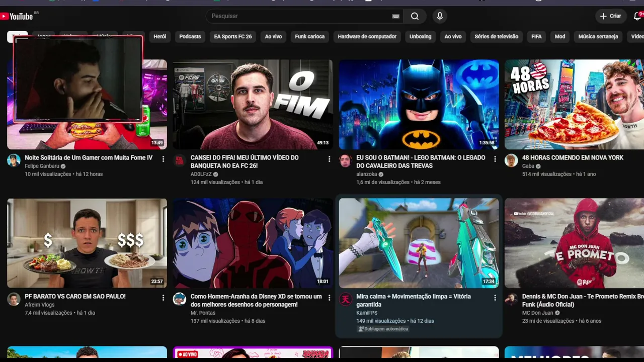Go to the YouTube home logo

pyautogui.click(x=17, y=16)
